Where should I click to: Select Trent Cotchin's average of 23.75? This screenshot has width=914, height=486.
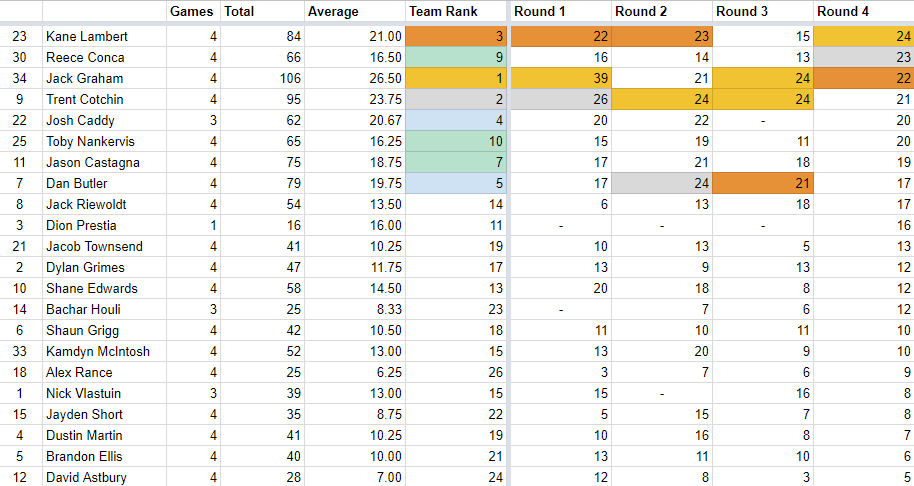[x=354, y=99]
